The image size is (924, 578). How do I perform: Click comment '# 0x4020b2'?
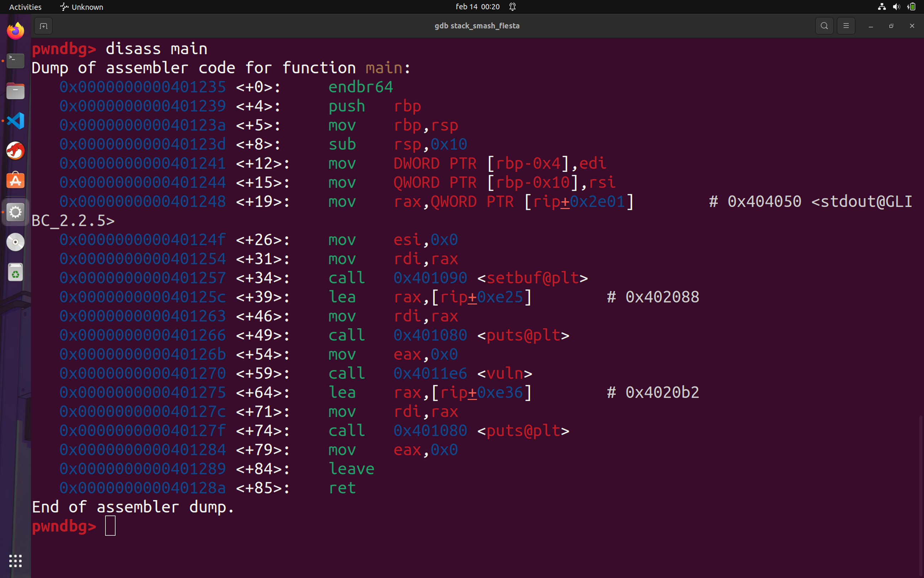[653, 393]
